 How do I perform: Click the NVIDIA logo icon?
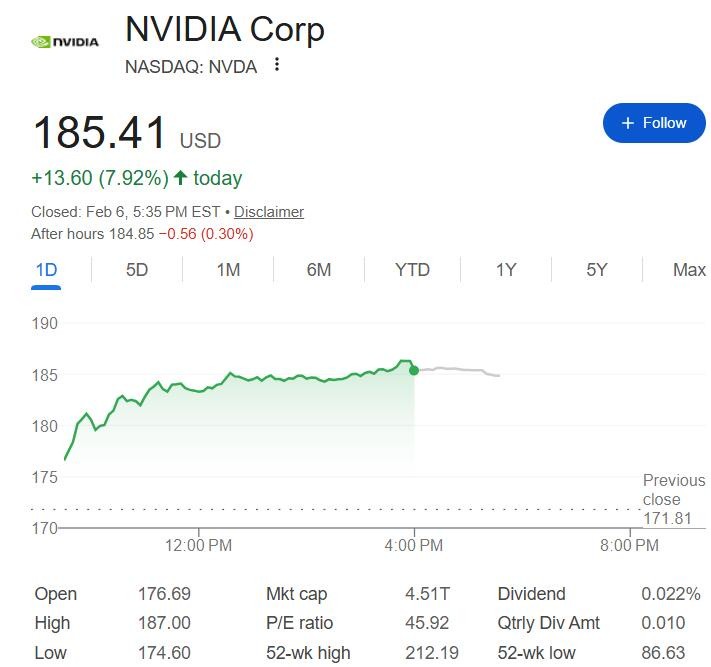[65, 42]
